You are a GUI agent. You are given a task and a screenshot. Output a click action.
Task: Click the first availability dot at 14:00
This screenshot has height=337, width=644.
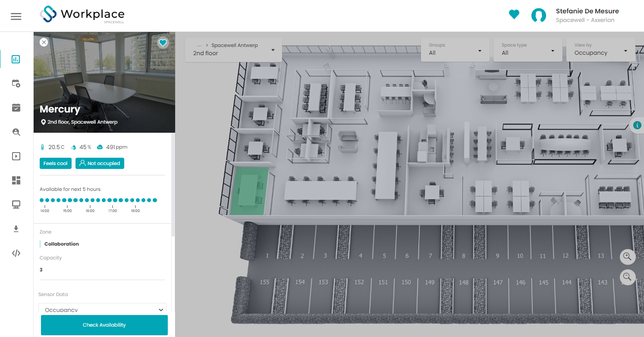(42, 200)
